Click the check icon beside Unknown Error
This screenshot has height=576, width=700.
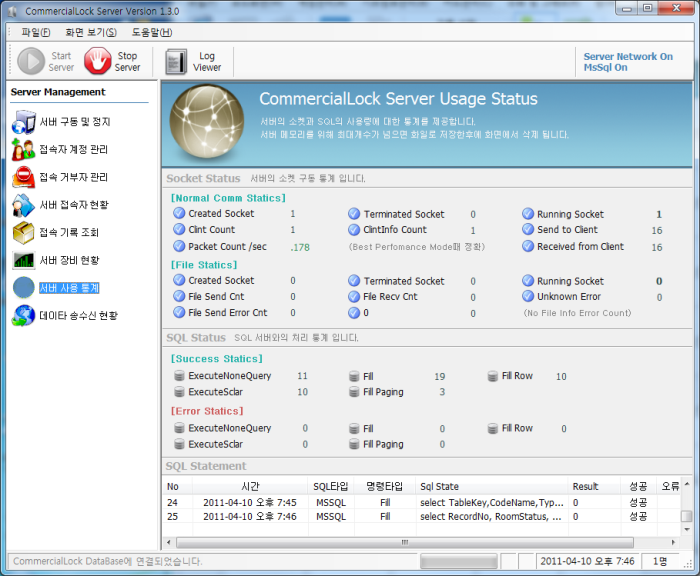click(528, 296)
